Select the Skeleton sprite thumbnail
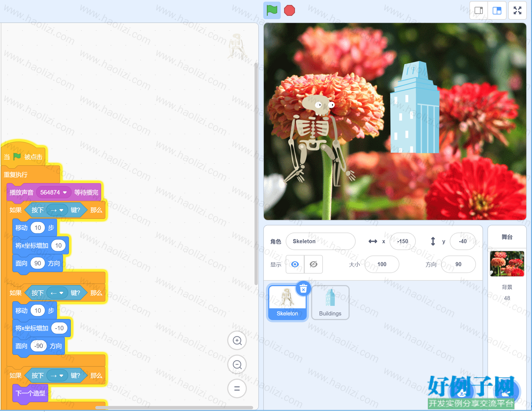Image resolution: width=532 pixels, height=412 pixels. [287, 303]
